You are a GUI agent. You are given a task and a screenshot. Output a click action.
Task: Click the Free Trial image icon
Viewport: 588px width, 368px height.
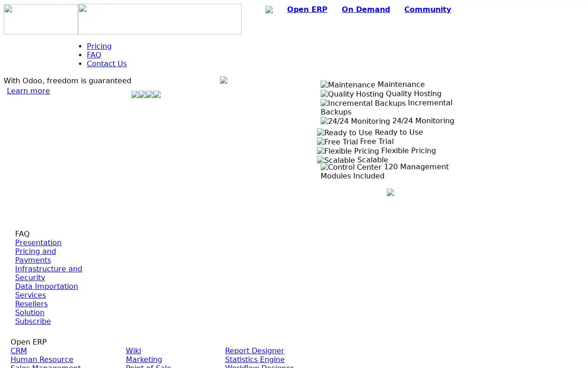click(x=337, y=142)
